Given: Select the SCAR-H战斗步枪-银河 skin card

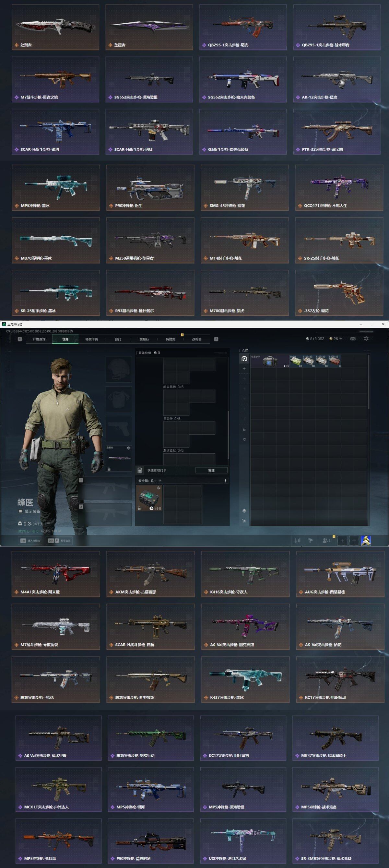Looking at the screenshot, I should tap(55, 131).
